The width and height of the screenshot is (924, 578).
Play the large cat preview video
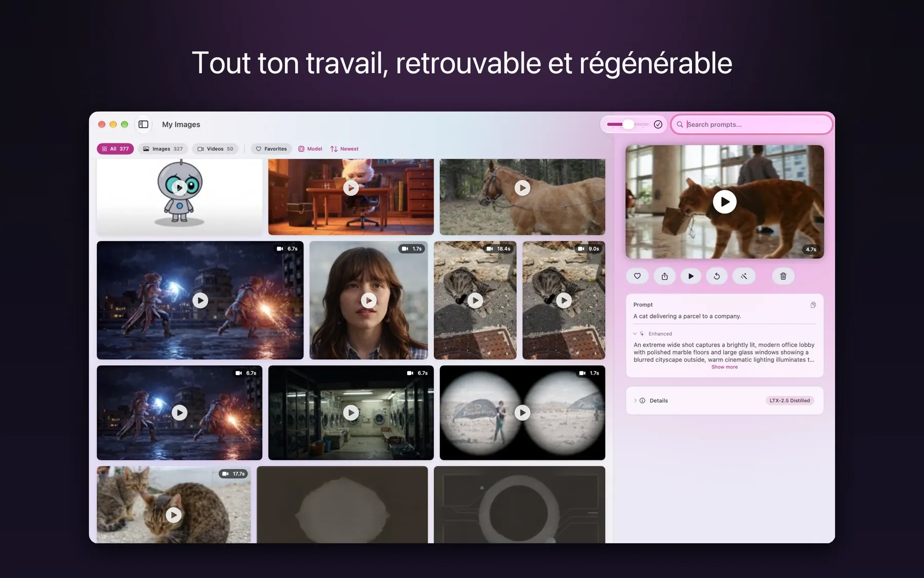coord(724,202)
